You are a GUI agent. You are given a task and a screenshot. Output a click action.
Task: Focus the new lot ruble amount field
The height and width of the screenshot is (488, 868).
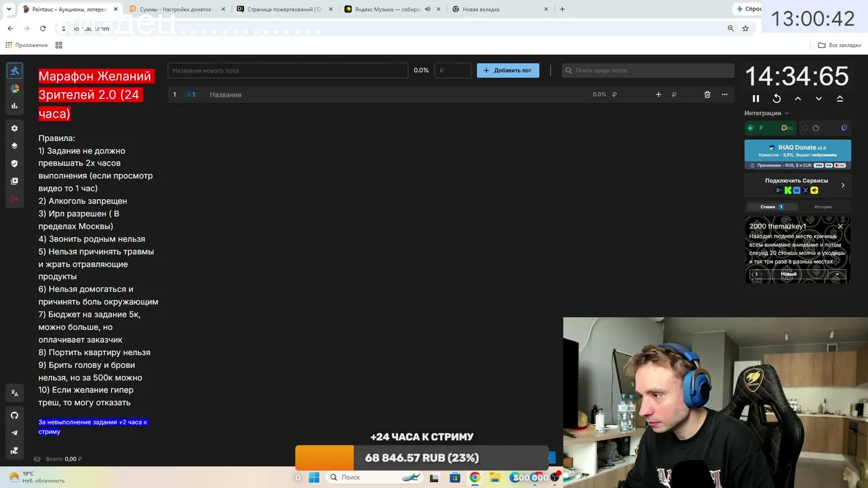(452, 70)
